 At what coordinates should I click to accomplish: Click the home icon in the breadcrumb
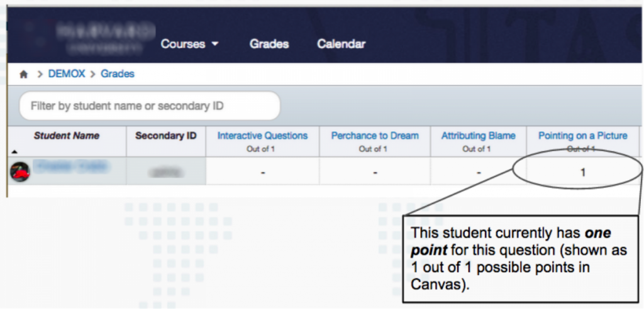tap(24, 74)
